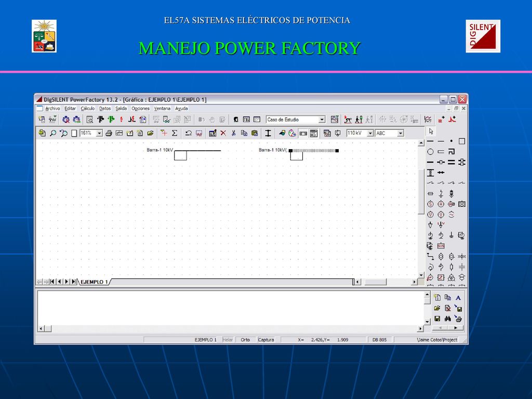Click the magnifier zoom-in icon
Viewport: 532px width, 399px height.
click(x=53, y=134)
